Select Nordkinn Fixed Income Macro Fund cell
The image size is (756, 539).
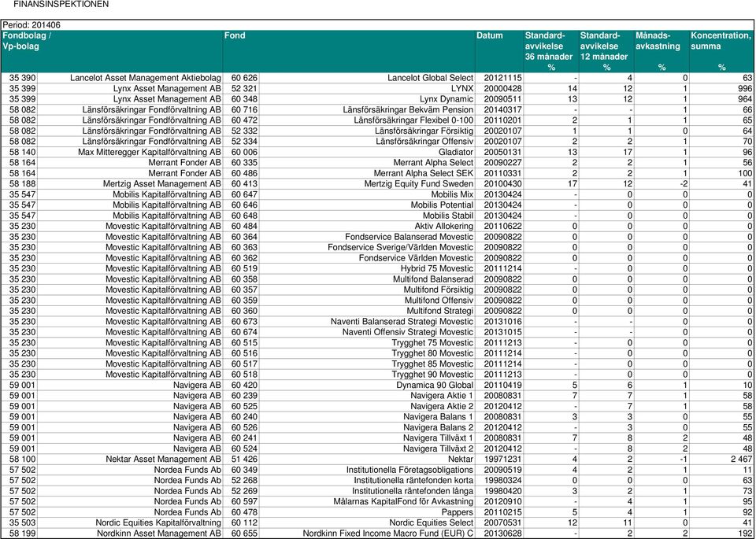tap(366, 533)
